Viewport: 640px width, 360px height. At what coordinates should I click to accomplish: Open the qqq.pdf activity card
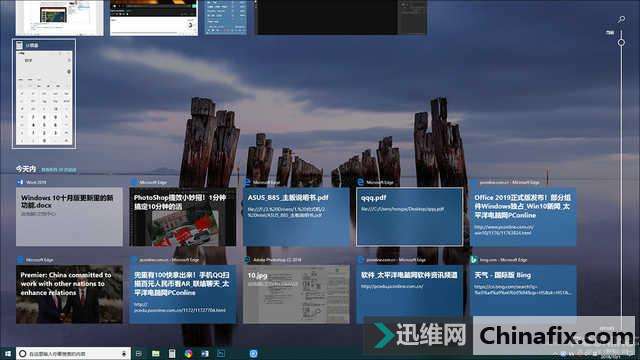(x=410, y=217)
